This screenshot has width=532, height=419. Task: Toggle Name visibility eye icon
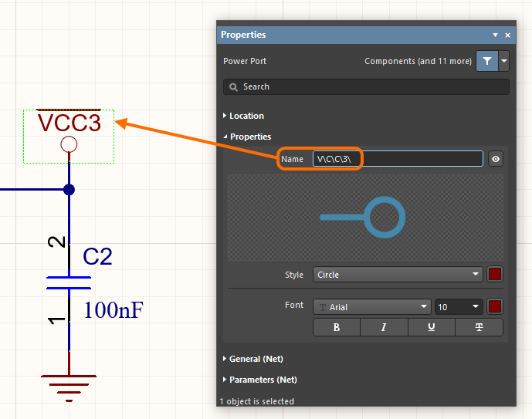pos(496,159)
